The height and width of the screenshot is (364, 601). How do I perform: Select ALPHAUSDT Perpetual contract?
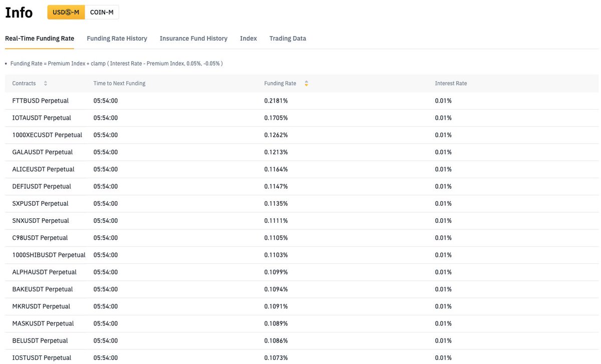click(x=44, y=272)
